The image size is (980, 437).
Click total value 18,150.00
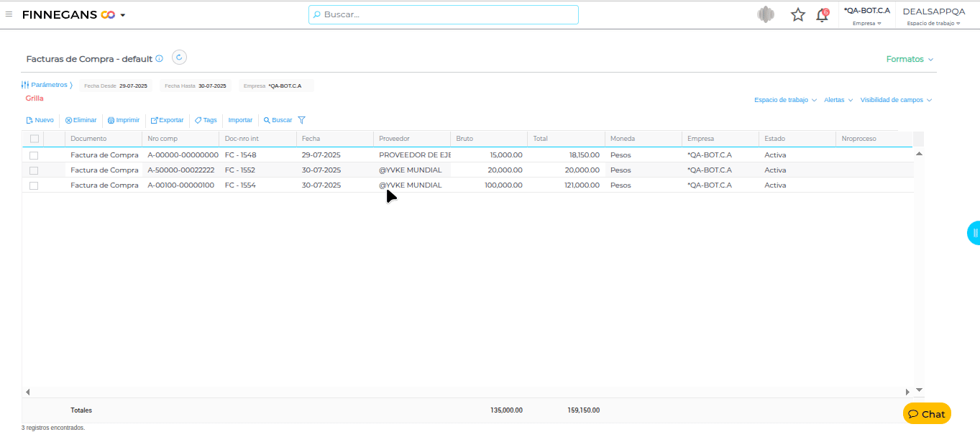pyautogui.click(x=584, y=155)
